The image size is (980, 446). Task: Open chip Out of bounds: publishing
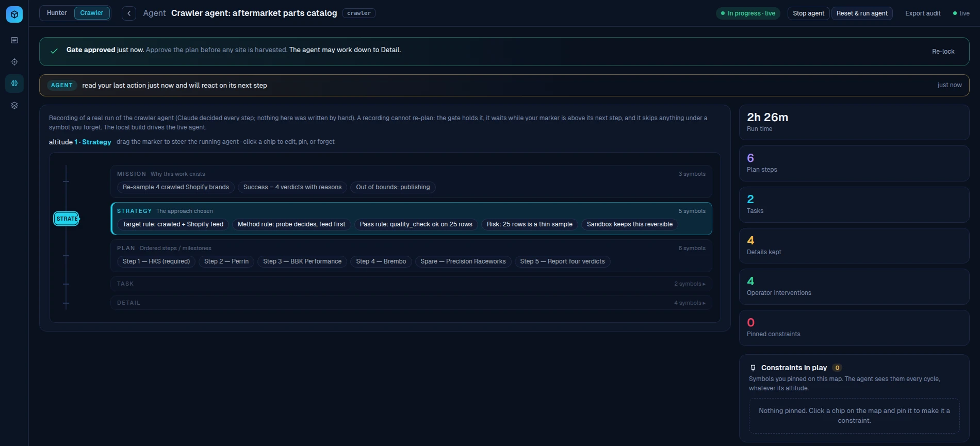coord(393,187)
